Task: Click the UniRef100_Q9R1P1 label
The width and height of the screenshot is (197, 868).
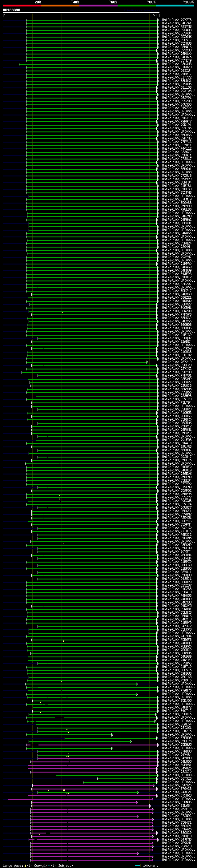Action: (176, 125)
